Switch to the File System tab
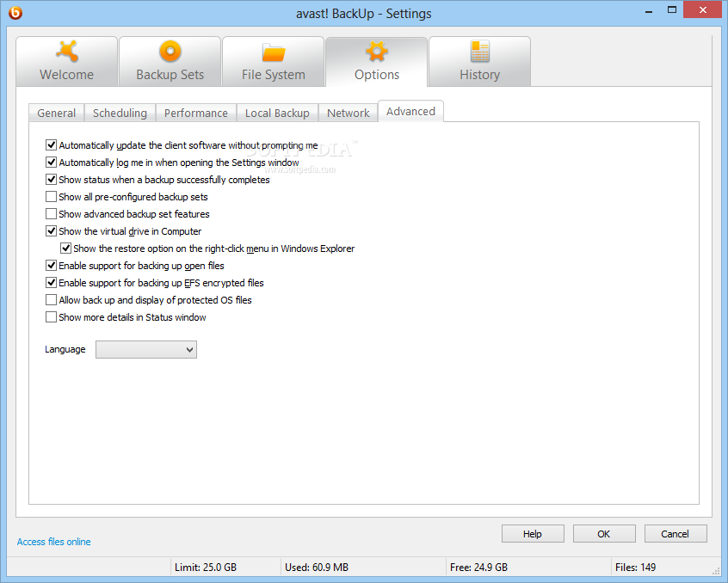The width and height of the screenshot is (728, 583). click(273, 61)
